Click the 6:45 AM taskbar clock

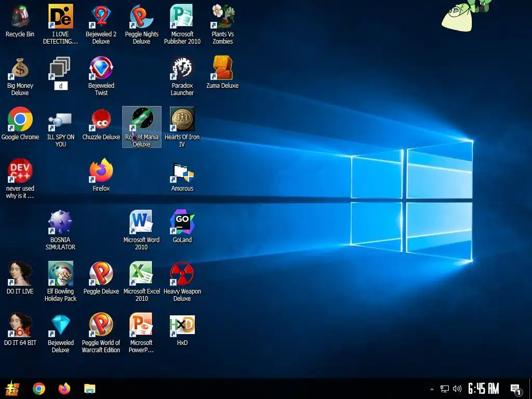coord(484,389)
